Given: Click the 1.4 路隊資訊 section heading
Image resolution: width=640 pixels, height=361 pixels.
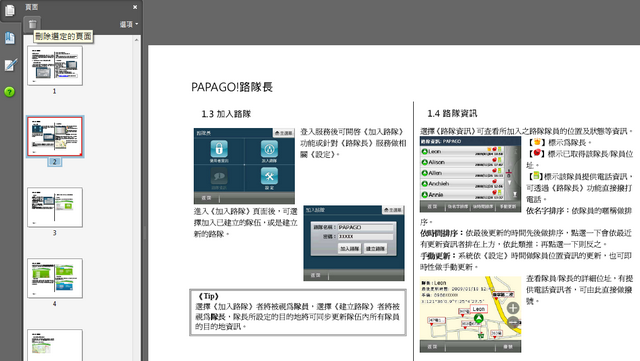Looking at the screenshot, I should (x=452, y=113).
